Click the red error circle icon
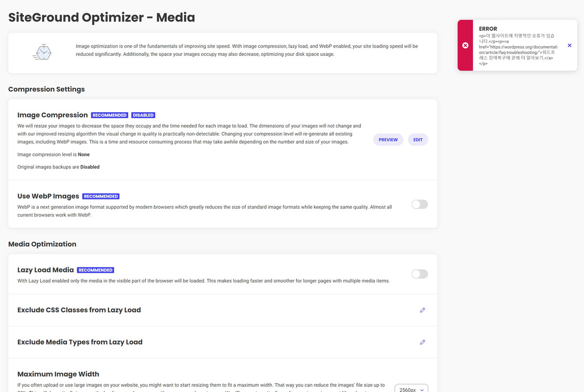The height and width of the screenshot is (392, 584). 465,46
